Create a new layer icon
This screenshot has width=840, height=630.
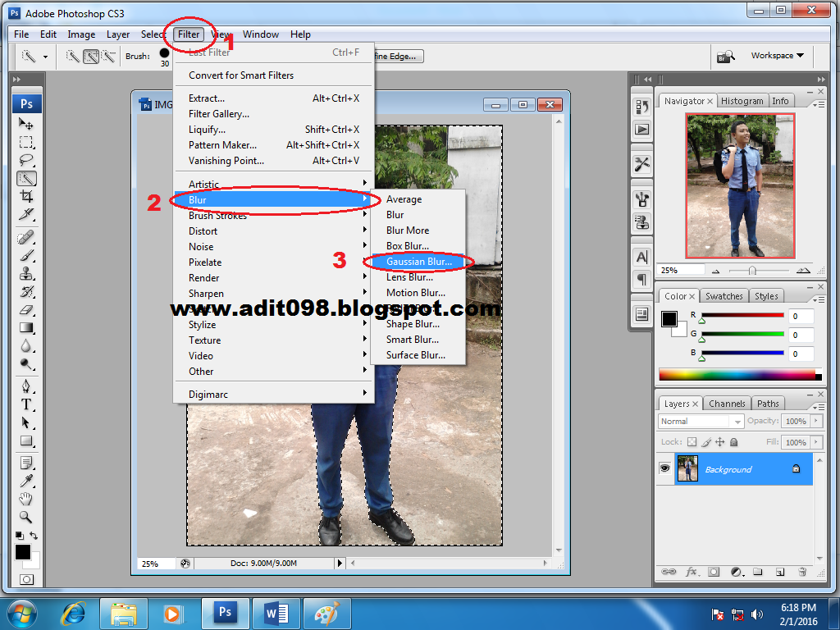[779, 572]
